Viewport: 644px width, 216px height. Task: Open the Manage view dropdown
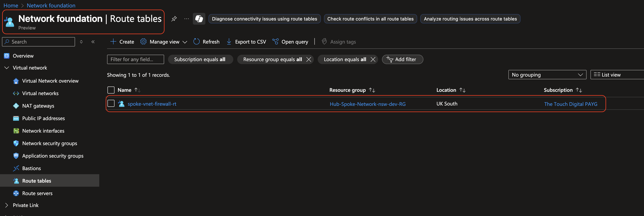[x=164, y=41]
